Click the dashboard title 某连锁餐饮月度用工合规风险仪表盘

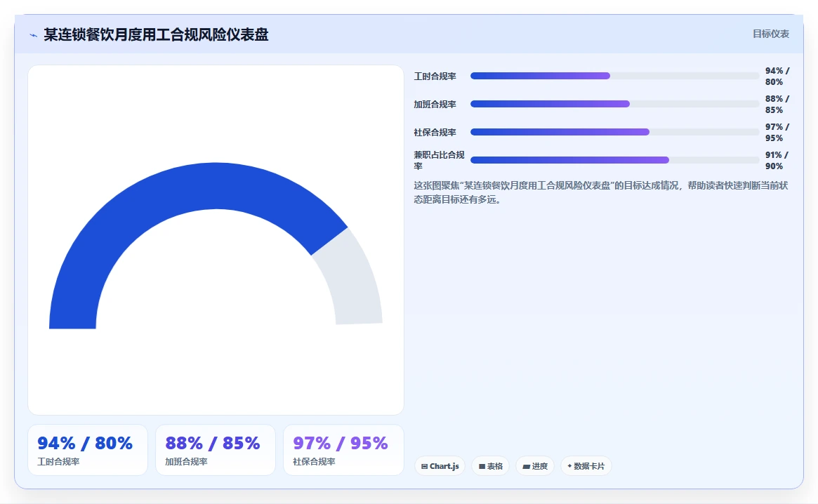coord(156,34)
